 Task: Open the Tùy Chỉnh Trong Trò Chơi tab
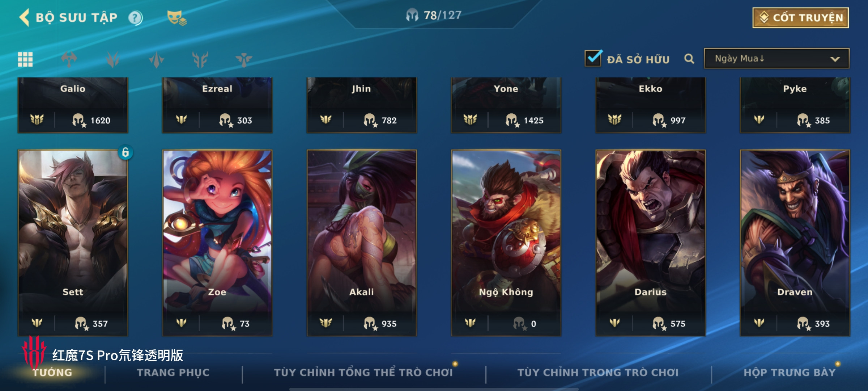598,373
